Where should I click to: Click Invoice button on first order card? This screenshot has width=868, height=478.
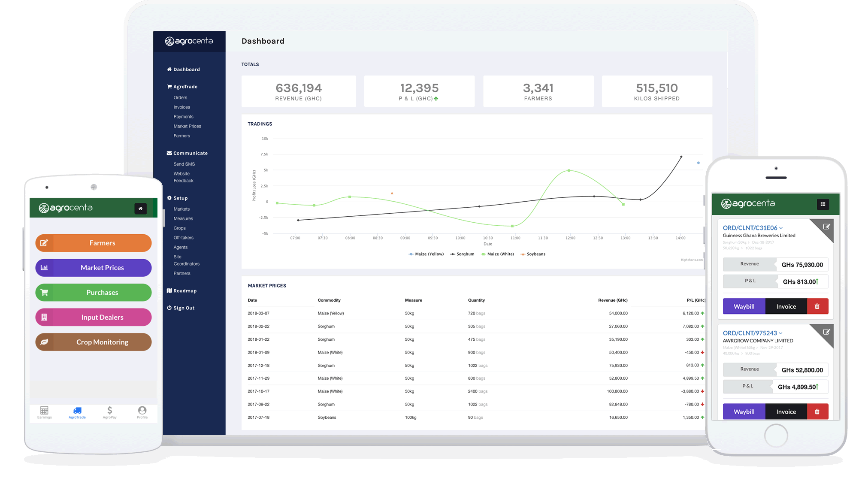[787, 306]
